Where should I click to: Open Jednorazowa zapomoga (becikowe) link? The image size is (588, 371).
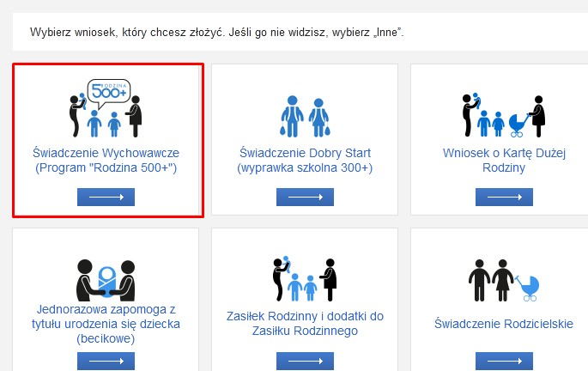(106, 324)
